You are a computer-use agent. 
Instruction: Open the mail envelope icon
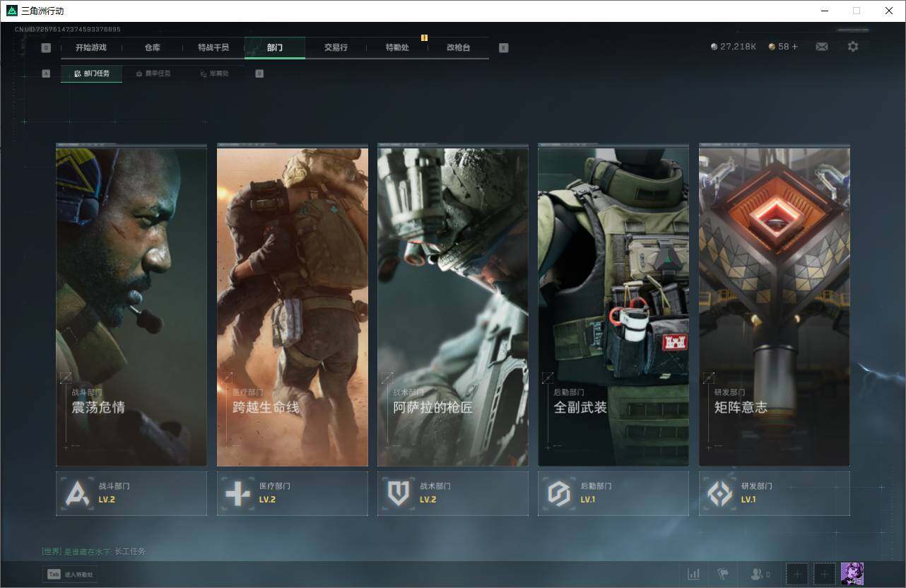(x=822, y=47)
